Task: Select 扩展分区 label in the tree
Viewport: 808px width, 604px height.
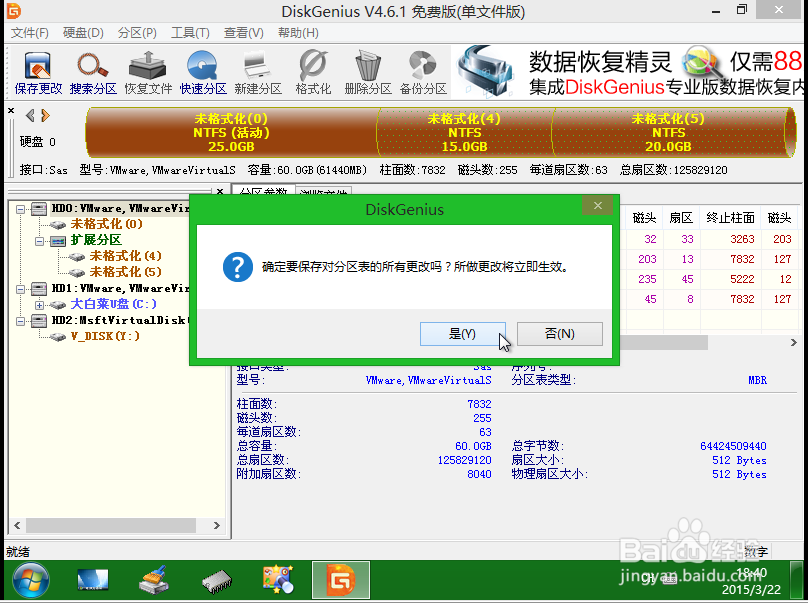Action: click(x=96, y=240)
